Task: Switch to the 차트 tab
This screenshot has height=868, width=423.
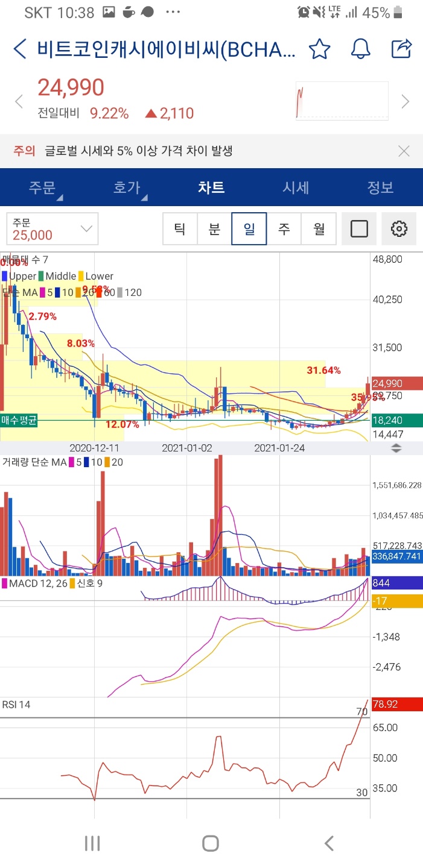Action: 211,187
